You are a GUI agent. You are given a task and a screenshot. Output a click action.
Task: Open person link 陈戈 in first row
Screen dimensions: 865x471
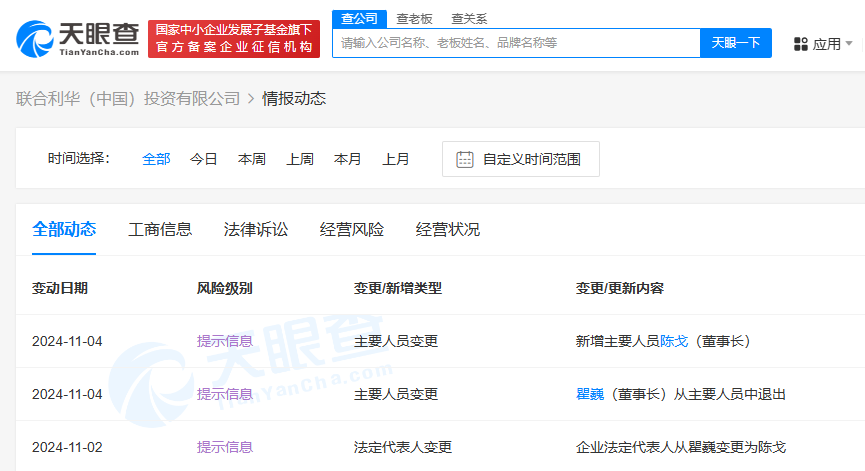(674, 341)
